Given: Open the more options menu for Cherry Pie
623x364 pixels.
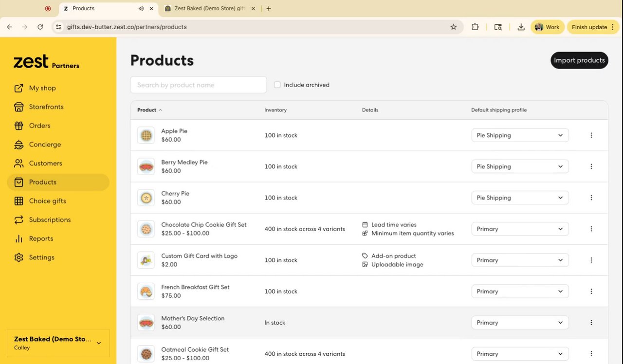Looking at the screenshot, I should tap(591, 198).
